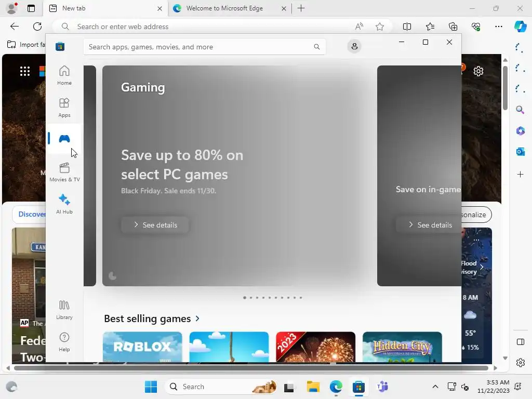
Task: Open Edge browser essentials heart icon
Action: click(476, 26)
